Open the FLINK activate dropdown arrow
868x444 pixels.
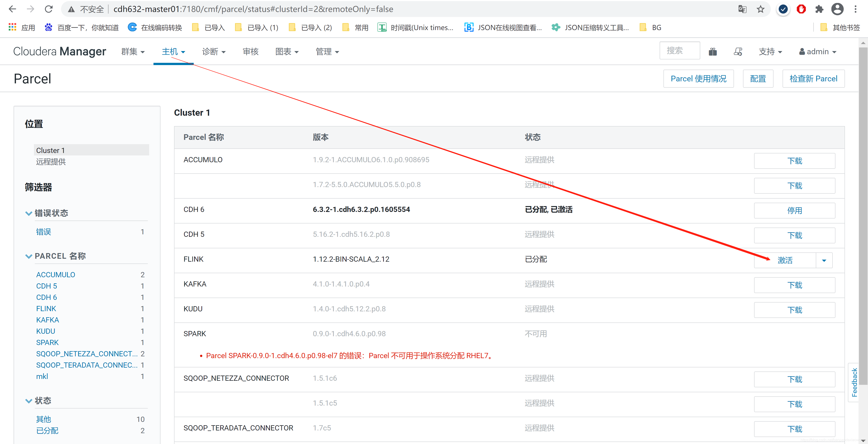coord(824,260)
